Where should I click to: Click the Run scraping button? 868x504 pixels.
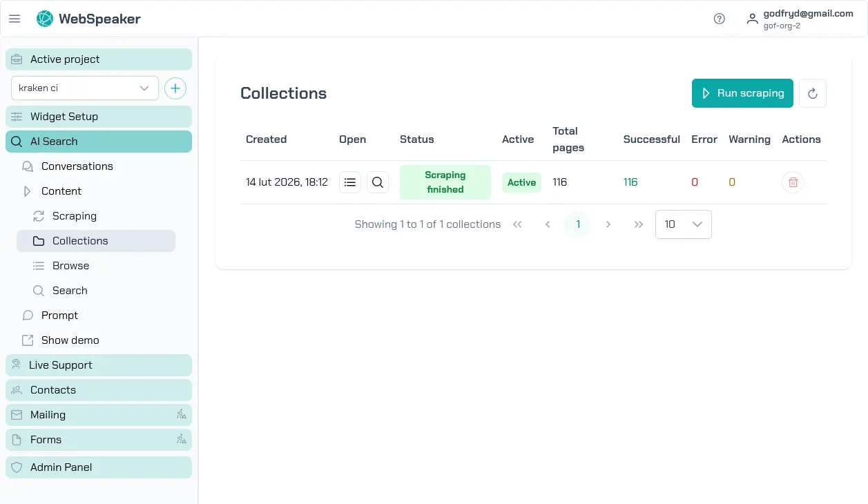pyautogui.click(x=742, y=93)
